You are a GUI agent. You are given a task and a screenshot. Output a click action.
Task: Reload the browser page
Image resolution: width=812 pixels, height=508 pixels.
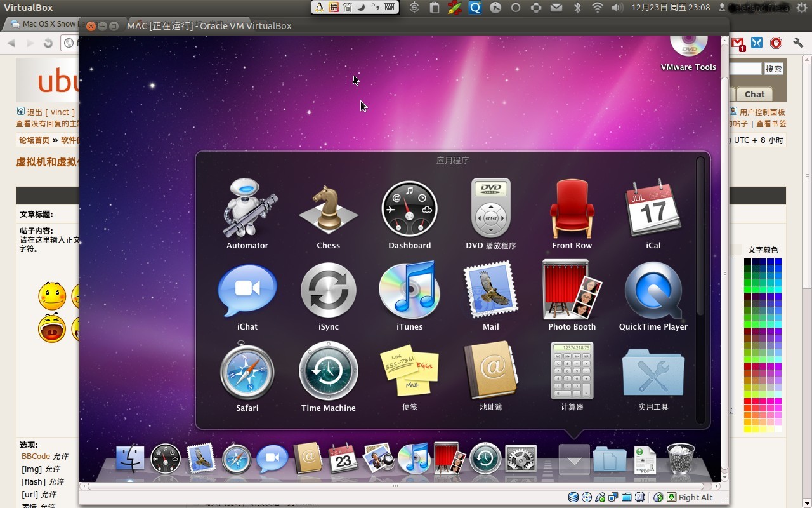[x=48, y=43]
